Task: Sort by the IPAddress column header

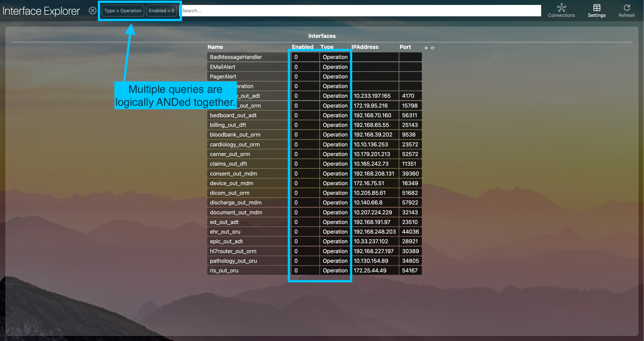Action: [x=365, y=47]
